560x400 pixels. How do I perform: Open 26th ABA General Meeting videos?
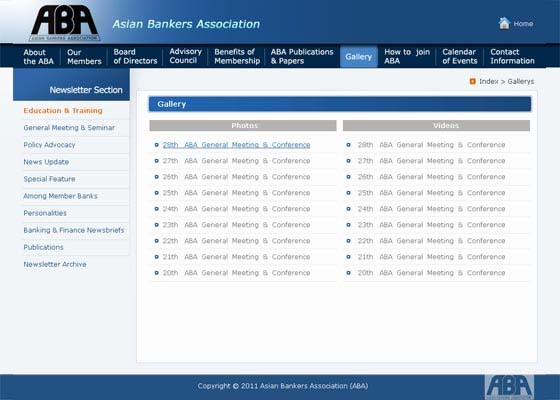tap(431, 177)
